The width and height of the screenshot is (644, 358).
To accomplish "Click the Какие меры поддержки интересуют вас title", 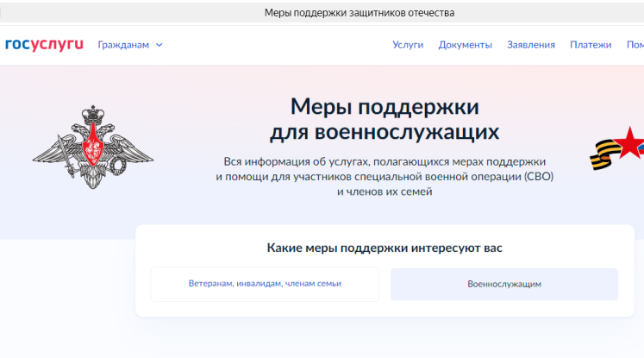I will [x=385, y=248].
